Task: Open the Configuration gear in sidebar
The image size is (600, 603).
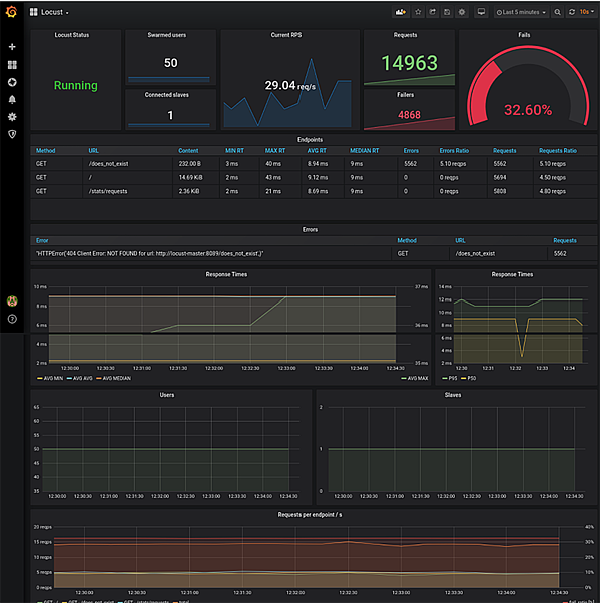Action: (12, 117)
